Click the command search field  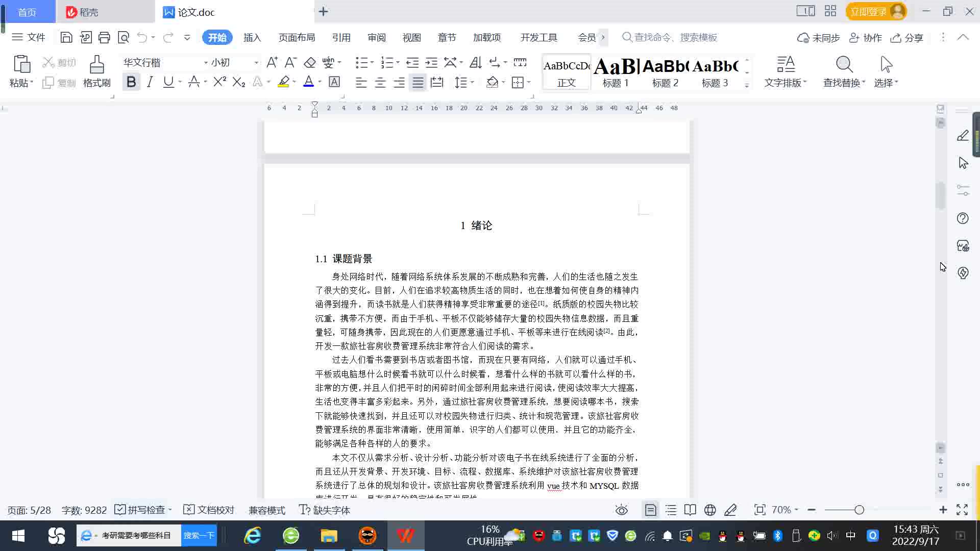click(670, 37)
